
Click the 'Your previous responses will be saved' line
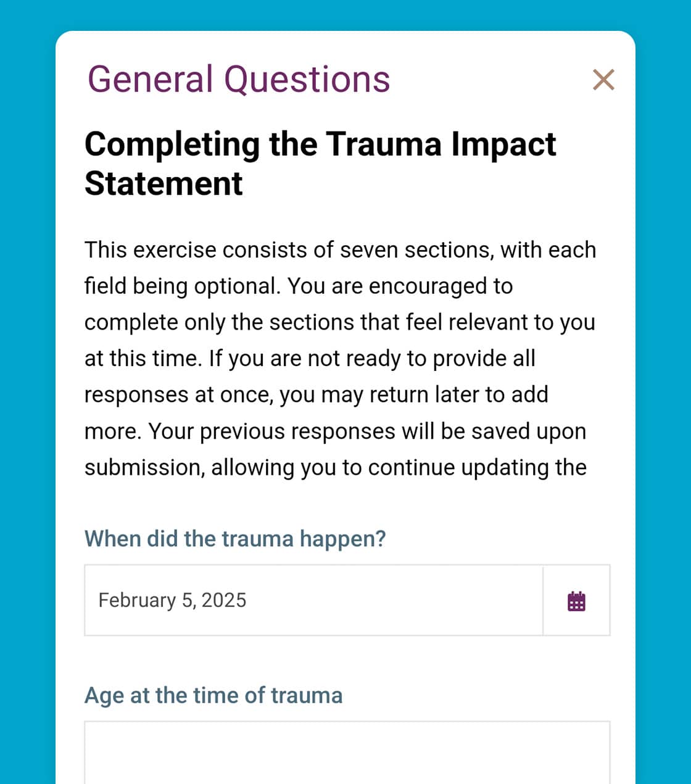(x=335, y=432)
